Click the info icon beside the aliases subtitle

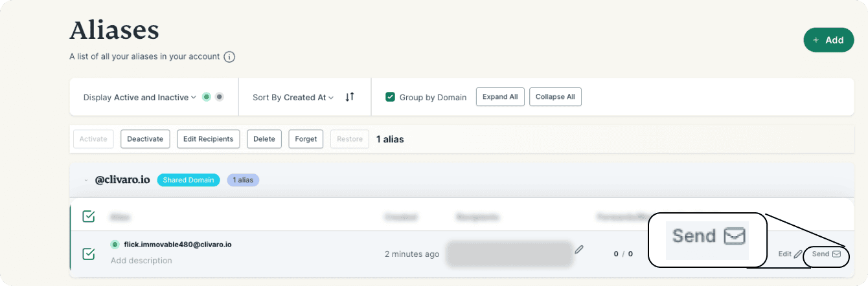point(229,57)
